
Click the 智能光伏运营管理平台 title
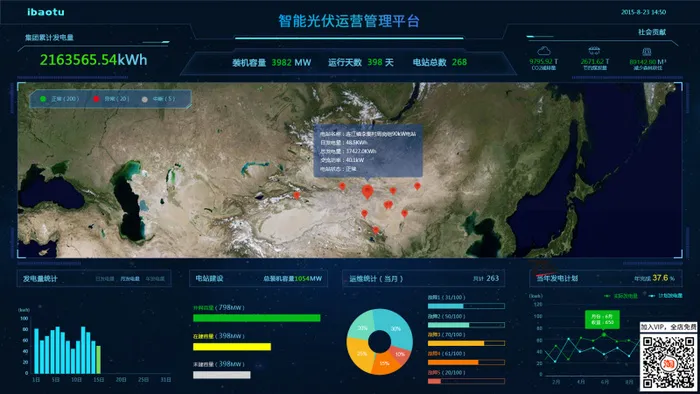coord(349,21)
